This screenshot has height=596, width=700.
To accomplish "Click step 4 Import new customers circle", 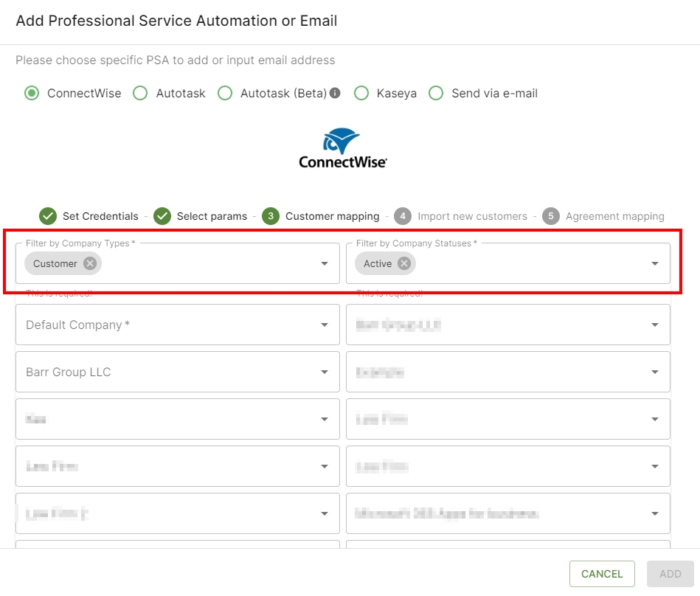I will pos(403,216).
